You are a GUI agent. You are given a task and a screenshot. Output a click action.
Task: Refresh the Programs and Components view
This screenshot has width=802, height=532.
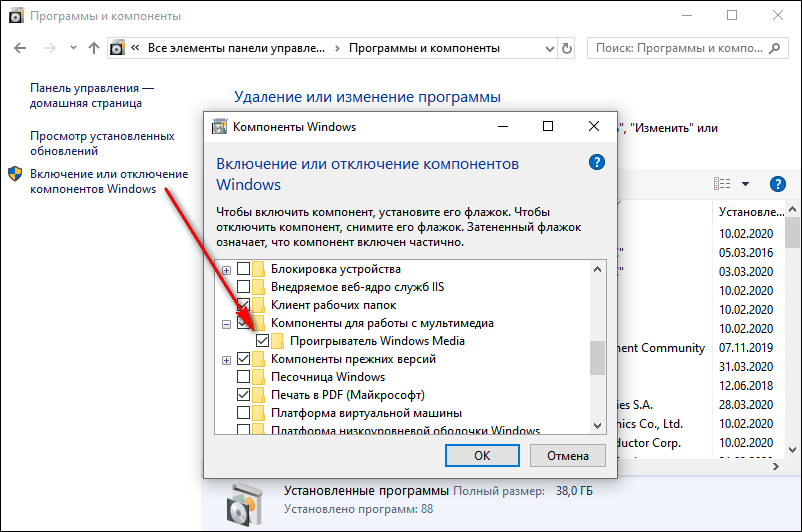coord(566,48)
